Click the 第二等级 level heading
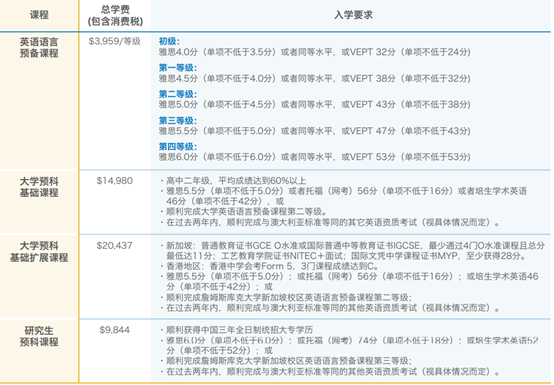Screen dimensions: 554x385 click(x=178, y=94)
